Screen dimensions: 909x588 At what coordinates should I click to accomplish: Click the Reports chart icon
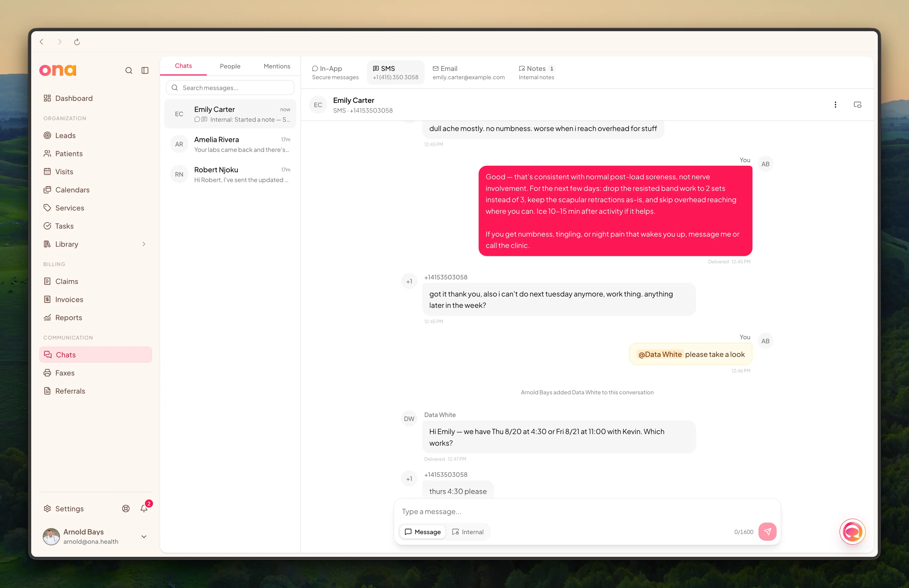tap(47, 317)
